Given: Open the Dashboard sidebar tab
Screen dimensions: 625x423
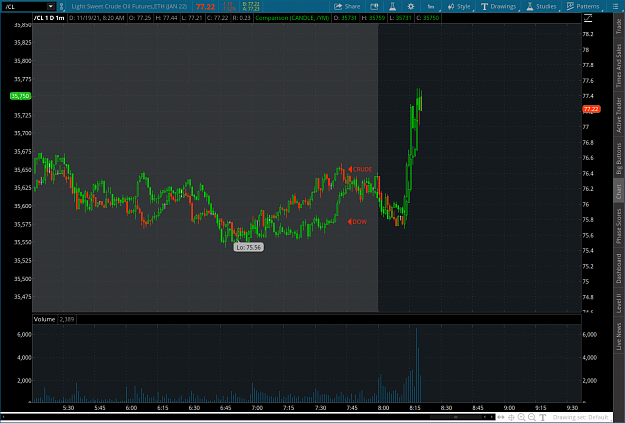Looking at the screenshot, I should [x=619, y=268].
